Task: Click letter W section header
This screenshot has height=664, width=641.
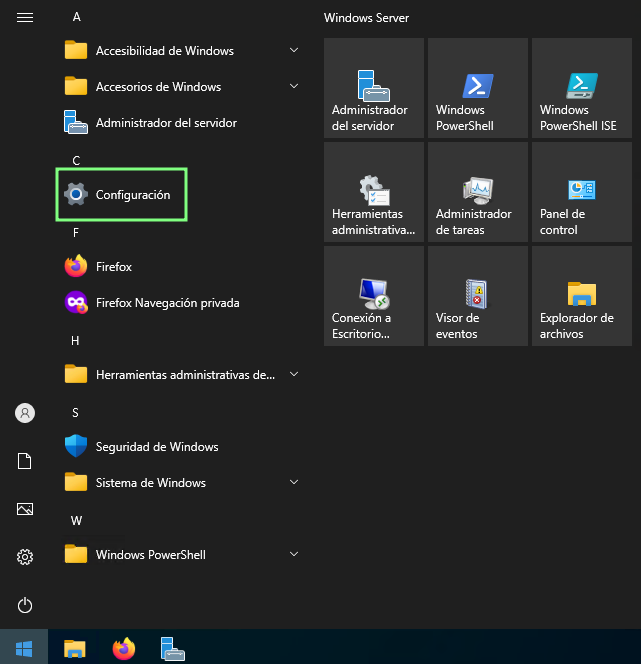Action: (x=76, y=520)
